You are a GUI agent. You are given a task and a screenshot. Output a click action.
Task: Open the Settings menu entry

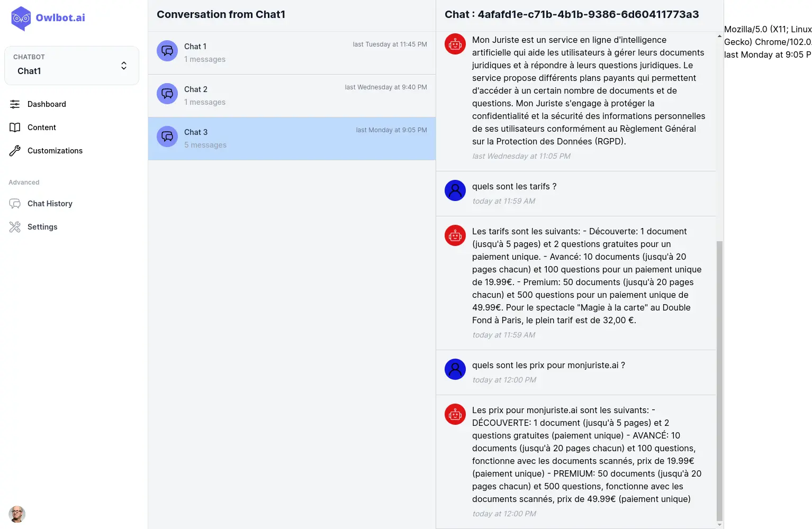pos(42,227)
